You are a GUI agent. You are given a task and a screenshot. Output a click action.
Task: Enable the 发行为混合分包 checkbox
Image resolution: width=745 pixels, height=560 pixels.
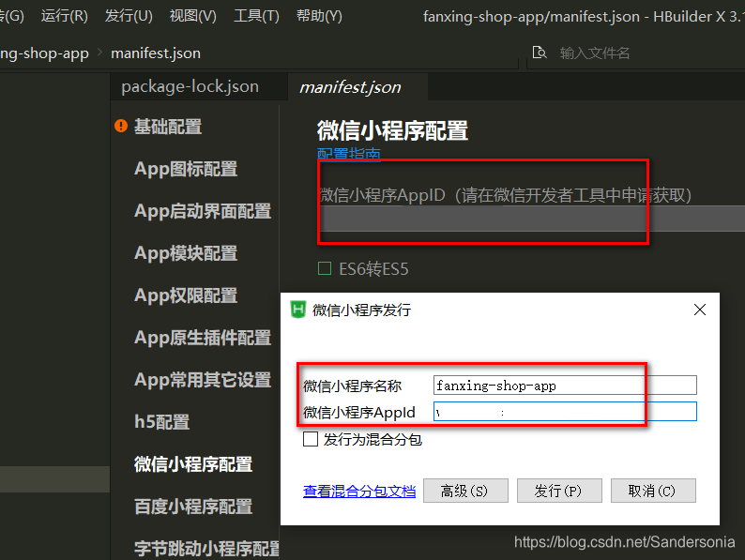pos(311,439)
